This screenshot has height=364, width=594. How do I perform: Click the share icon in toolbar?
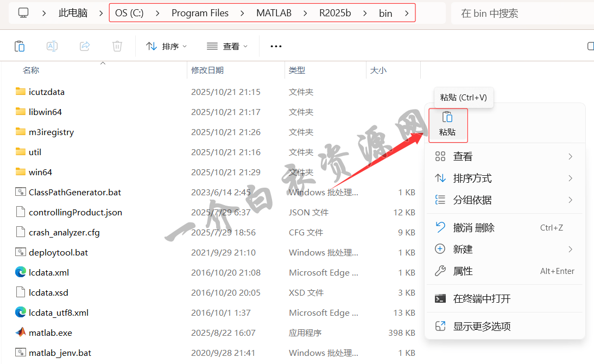[85, 46]
